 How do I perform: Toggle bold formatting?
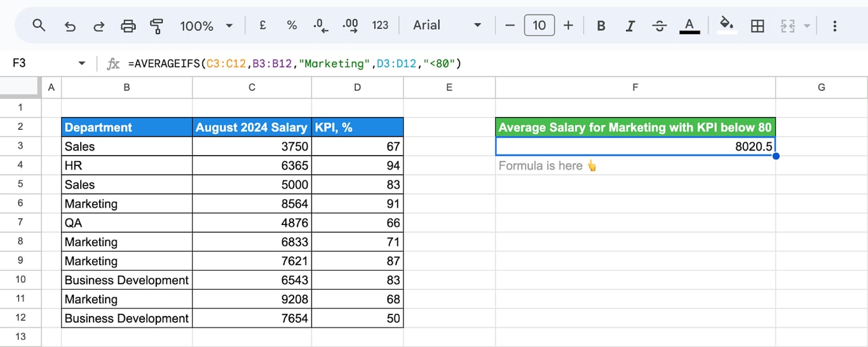pos(601,26)
